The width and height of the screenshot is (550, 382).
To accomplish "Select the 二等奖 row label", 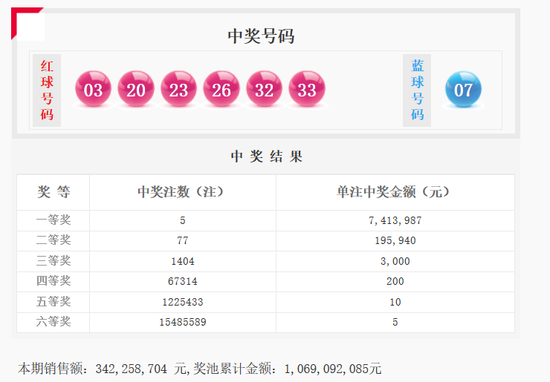I will [x=53, y=240].
